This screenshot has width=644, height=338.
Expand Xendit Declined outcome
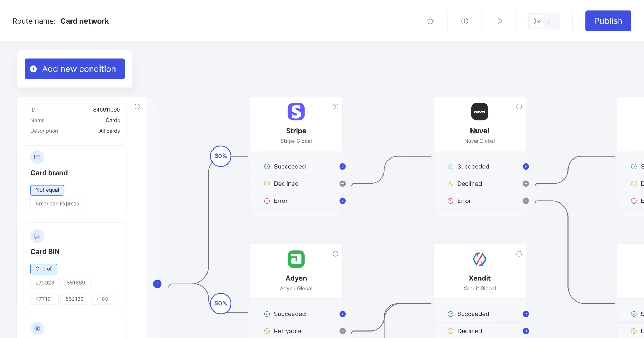click(526, 331)
